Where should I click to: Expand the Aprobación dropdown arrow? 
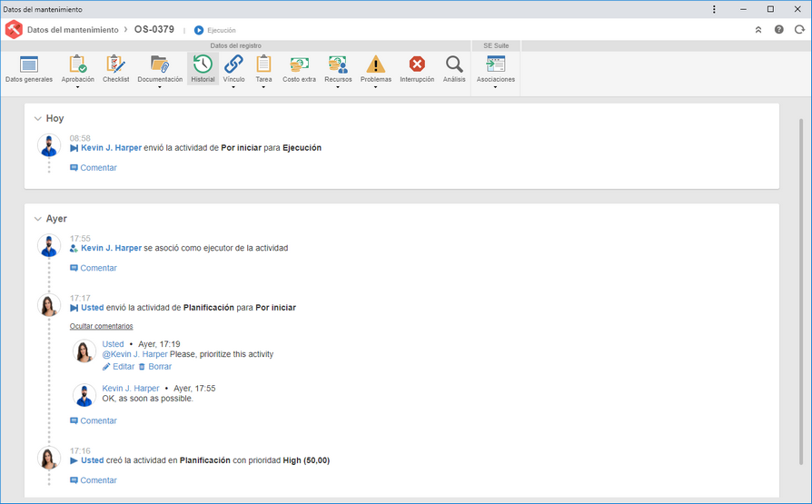tap(78, 87)
